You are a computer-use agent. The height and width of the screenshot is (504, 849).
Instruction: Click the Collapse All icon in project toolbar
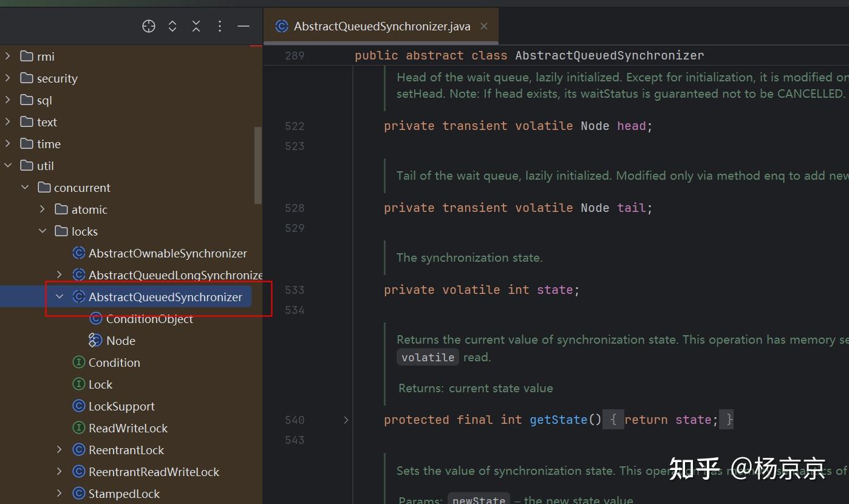point(196,26)
